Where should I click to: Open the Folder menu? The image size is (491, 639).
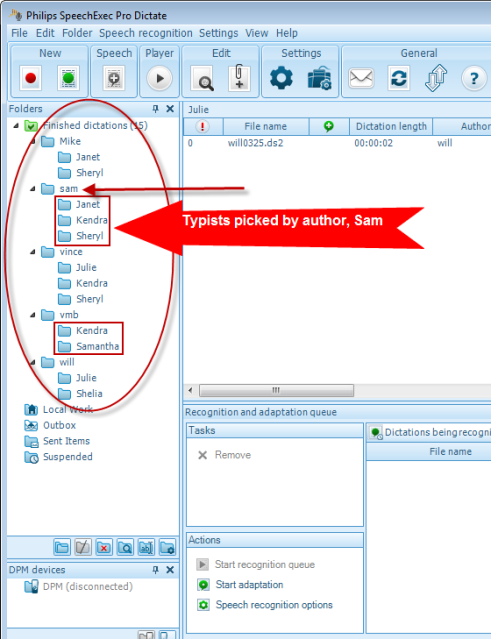coord(77,33)
